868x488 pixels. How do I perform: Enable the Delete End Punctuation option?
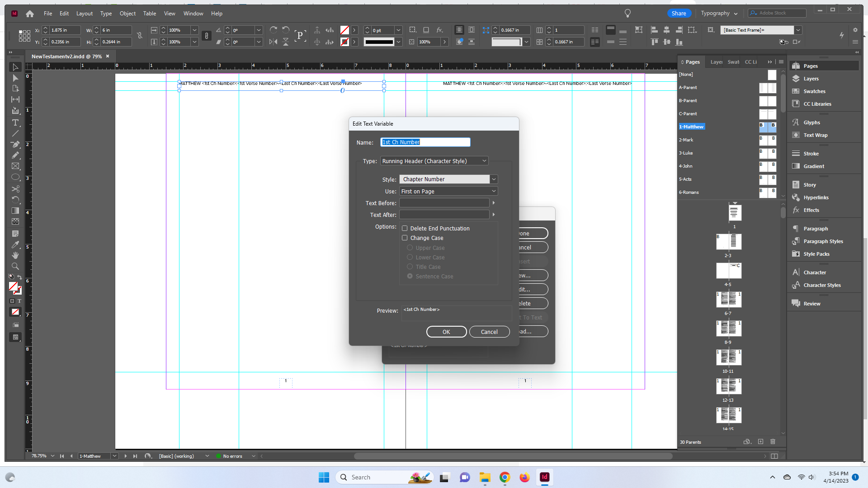coord(405,228)
